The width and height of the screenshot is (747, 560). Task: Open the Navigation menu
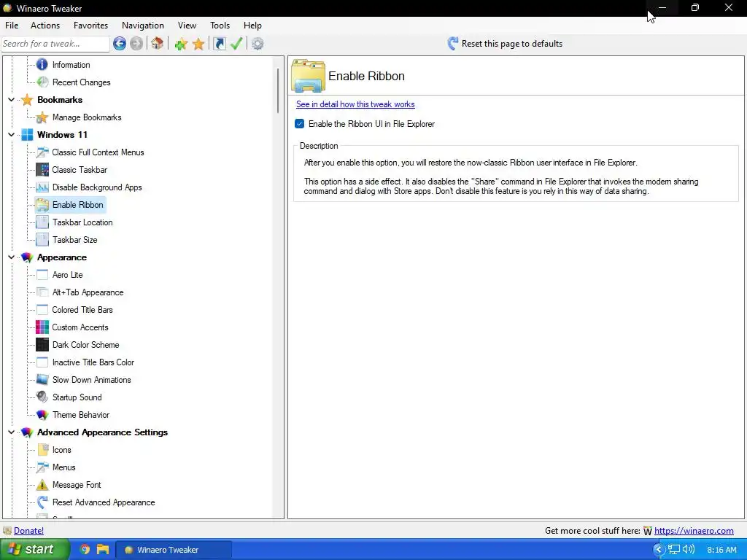(143, 26)
